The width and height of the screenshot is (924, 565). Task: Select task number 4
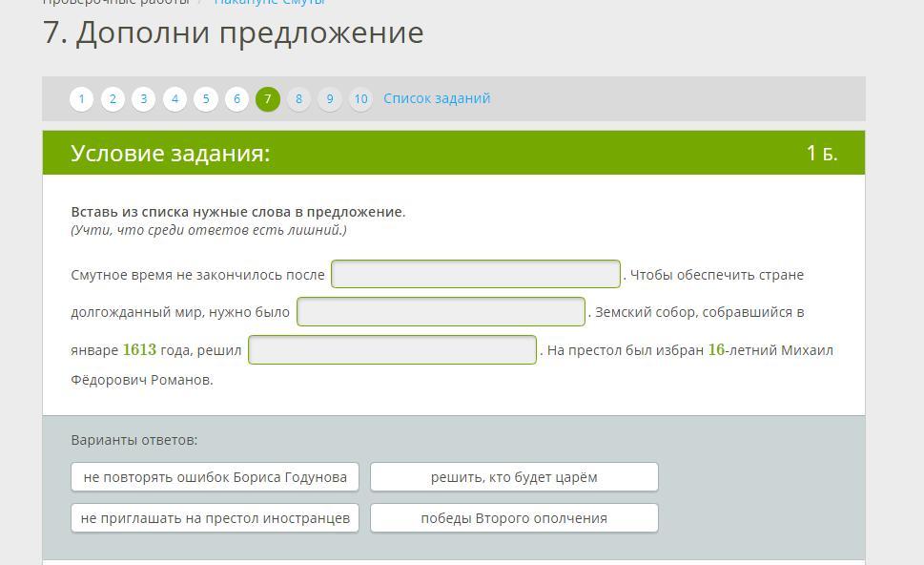175,99
